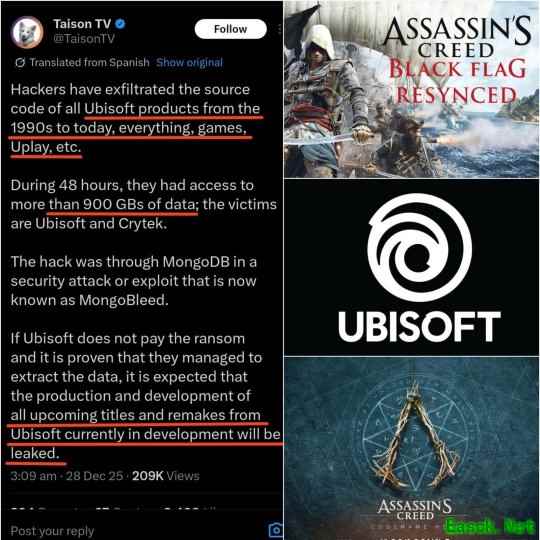
Task: Select the UBISOFT wordmark text
Action: click(x=419, y=326)
